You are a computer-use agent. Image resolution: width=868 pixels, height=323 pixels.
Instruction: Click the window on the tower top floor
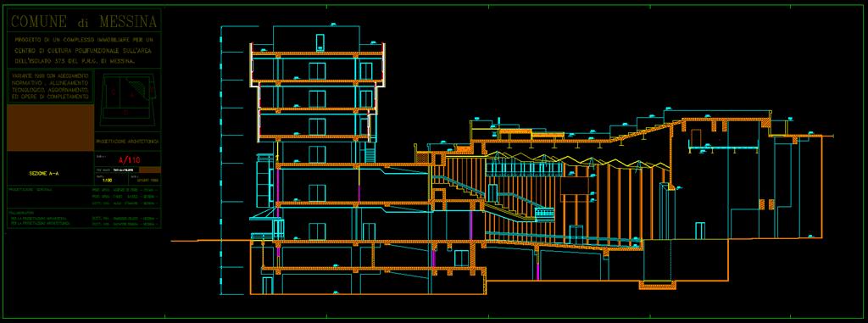pyautogui.click(x=320, y=42)
